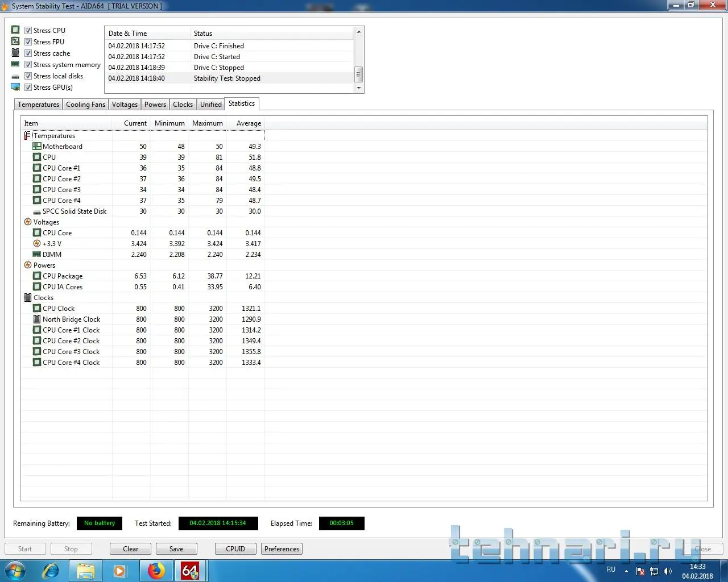Switch to the Temperatures tab
Image resolution: width=728 pixels, height=582 pixels.
(x=38, y=105)
